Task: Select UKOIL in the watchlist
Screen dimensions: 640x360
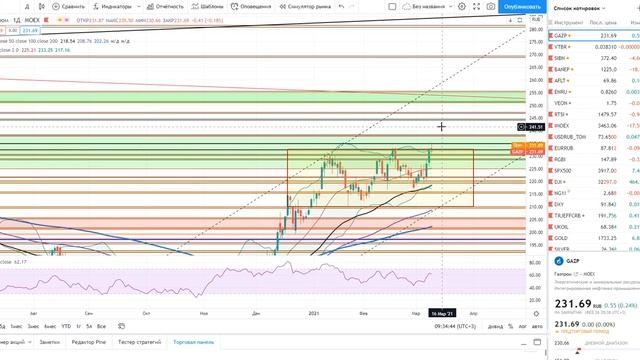Action: pos(594,227)
